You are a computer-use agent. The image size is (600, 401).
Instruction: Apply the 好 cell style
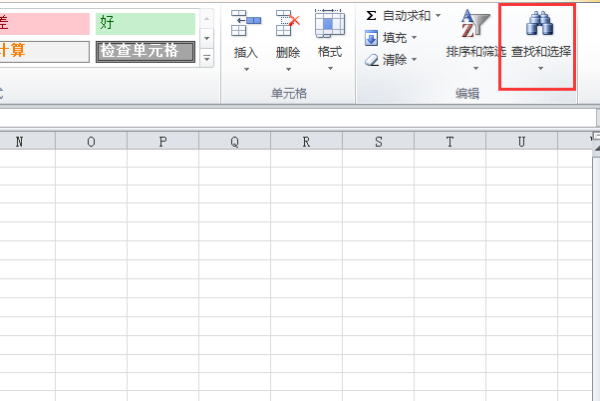coord(145,23)
